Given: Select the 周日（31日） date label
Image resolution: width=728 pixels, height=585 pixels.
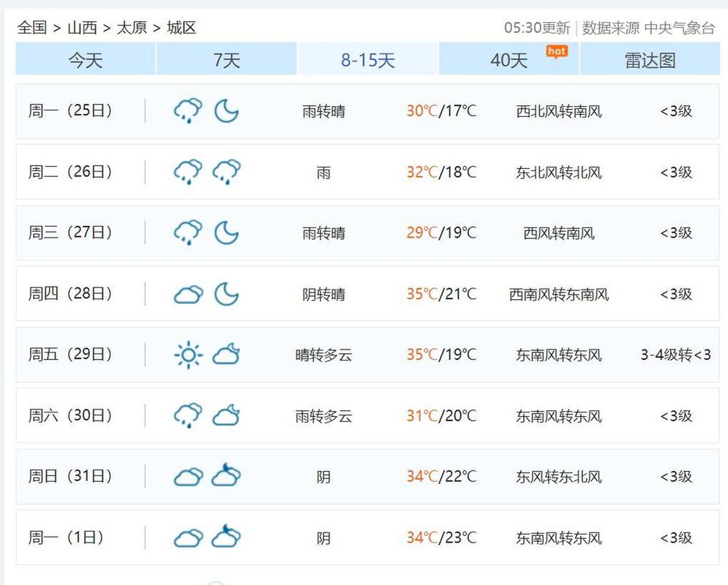Looking at the screenshot, I should point(70,476).
